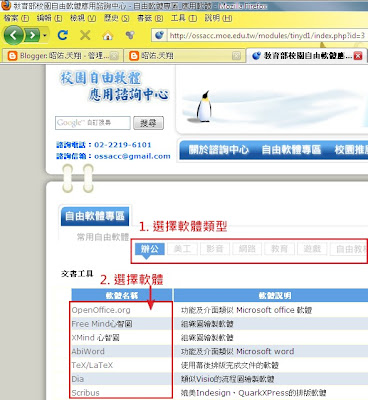Click the site favicon in address bar
368x400 pixels.
click(160, 35)
